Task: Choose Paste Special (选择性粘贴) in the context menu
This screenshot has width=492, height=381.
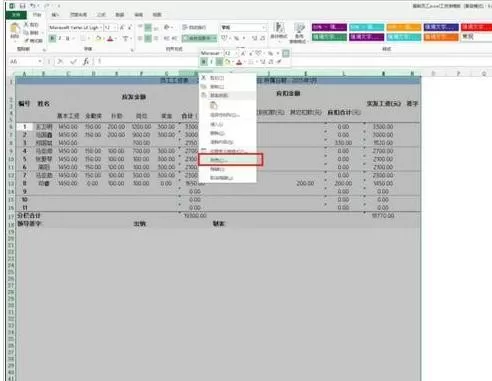Action: pos(228,115)
